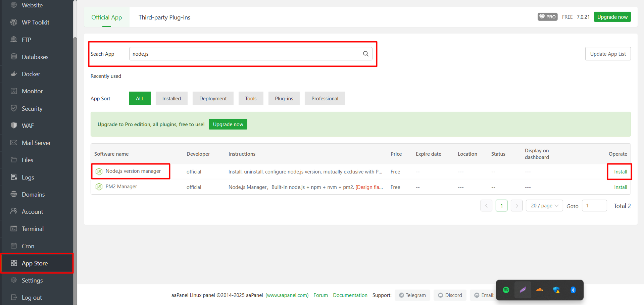Open the Files manager icon
The width and height of the screenshot is (644, 305).
[x=14, y=160]
